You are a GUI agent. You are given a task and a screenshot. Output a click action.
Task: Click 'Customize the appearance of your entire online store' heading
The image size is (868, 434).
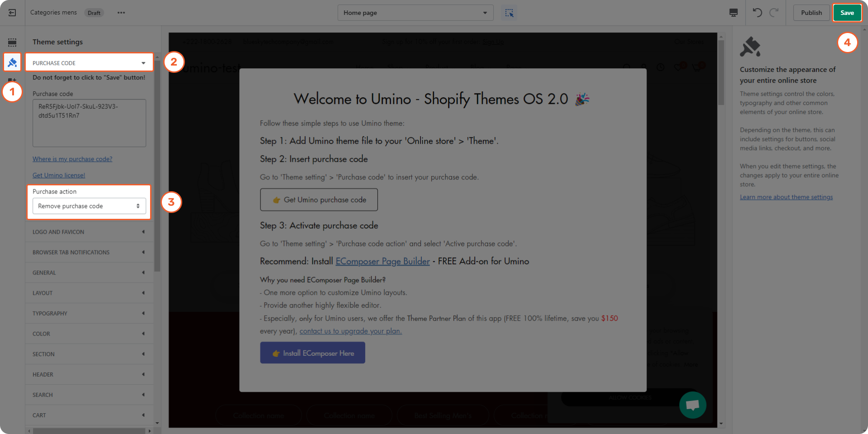coord(788,75)
